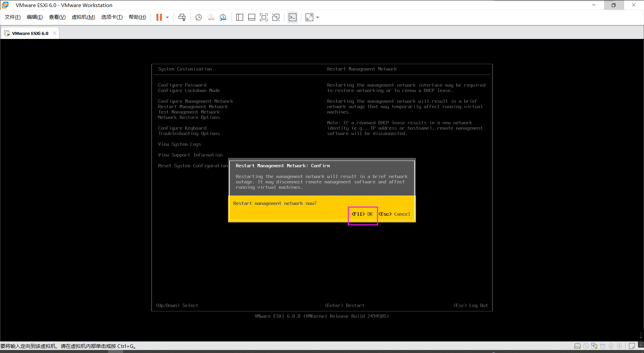
Task: Select the VMware ESXi 6.0 tab
Action: pos(30,33)
